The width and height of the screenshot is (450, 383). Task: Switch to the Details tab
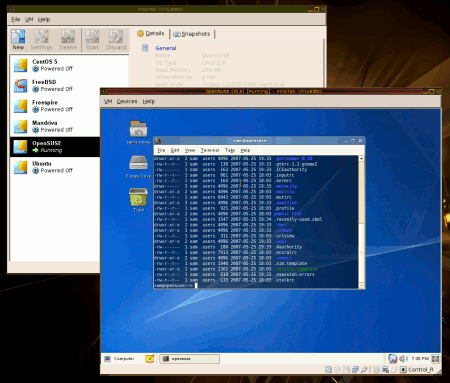point(151,33)
